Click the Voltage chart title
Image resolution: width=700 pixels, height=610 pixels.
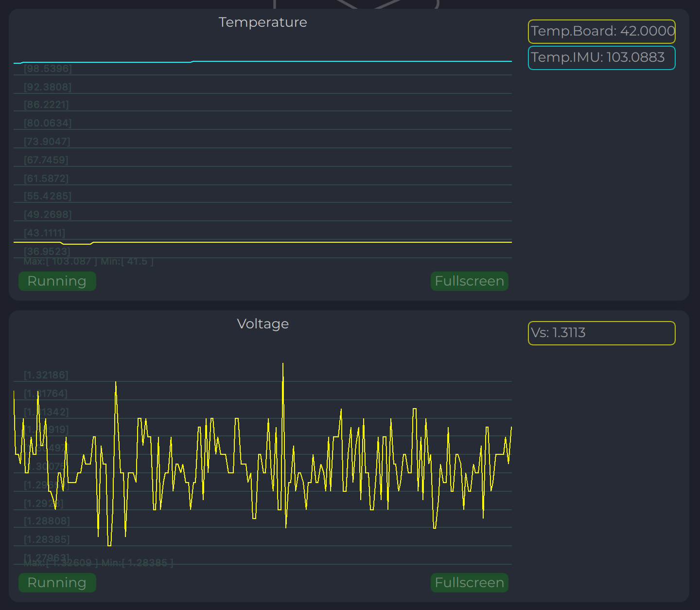tap(263, 324)
